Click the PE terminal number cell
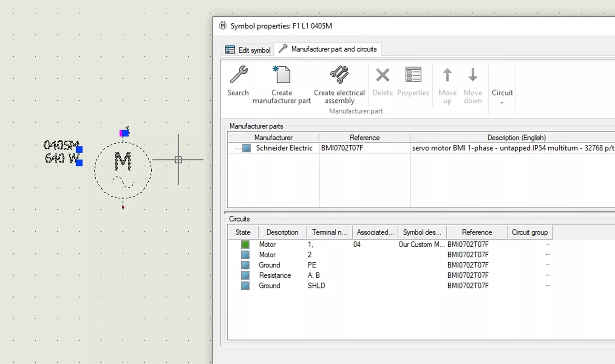615x364 pixels. [312, 265]
